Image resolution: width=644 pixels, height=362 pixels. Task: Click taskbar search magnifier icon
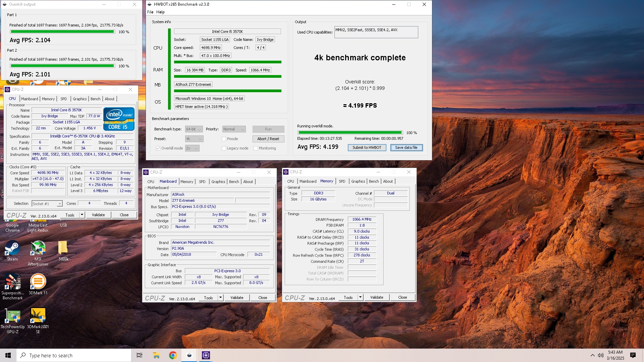click(23, 355)
